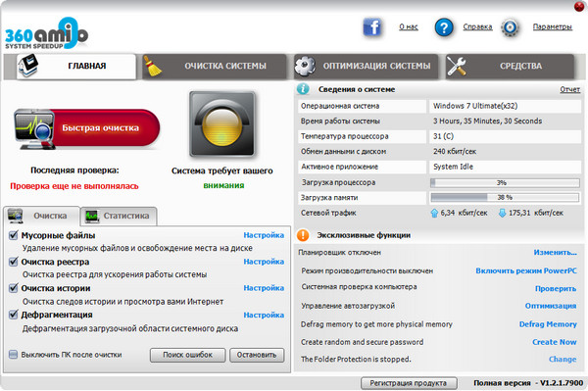Uncheck the Очистка истории checkbox
Viewport: 588px width, 391px height.
(x=13, y=288)
